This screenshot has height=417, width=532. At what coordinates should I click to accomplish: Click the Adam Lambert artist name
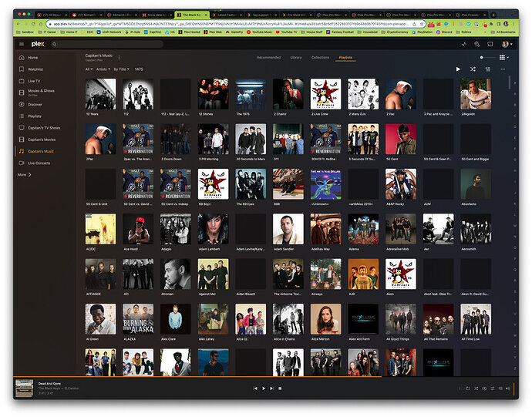click(x=210, y=249)
